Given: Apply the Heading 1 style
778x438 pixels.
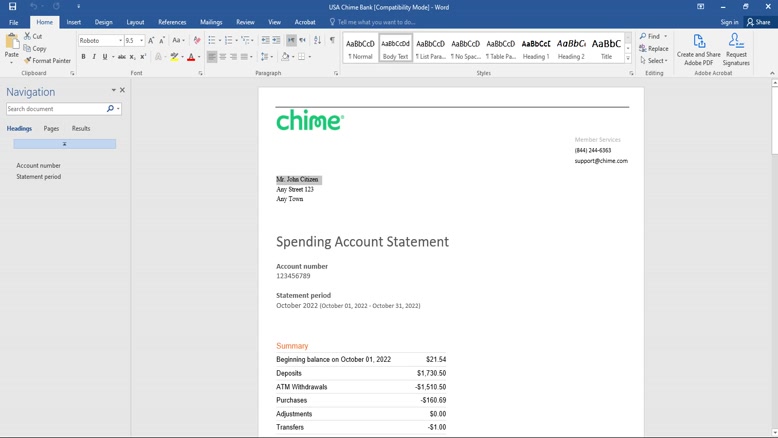Looking at the screenshot, I should pos(536,48).
